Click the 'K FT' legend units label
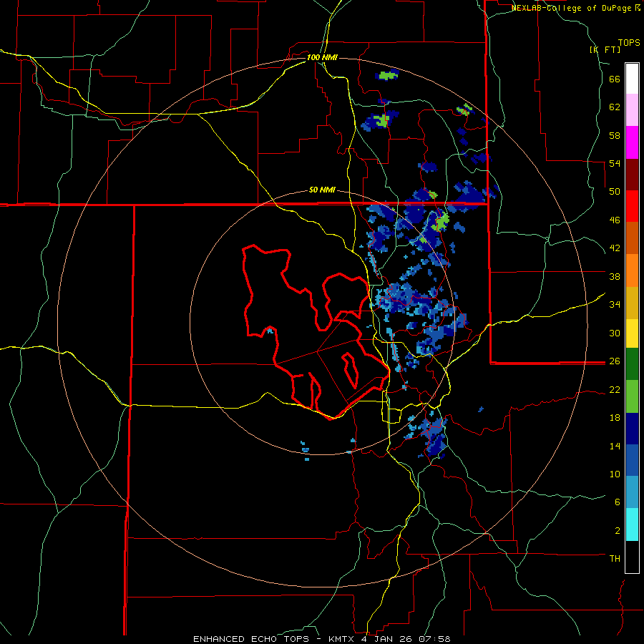The image size is (644, 644). coord(605,49)
